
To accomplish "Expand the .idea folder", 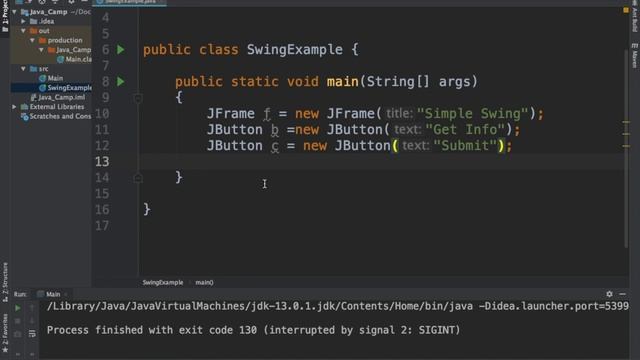I will click(24, 21).
